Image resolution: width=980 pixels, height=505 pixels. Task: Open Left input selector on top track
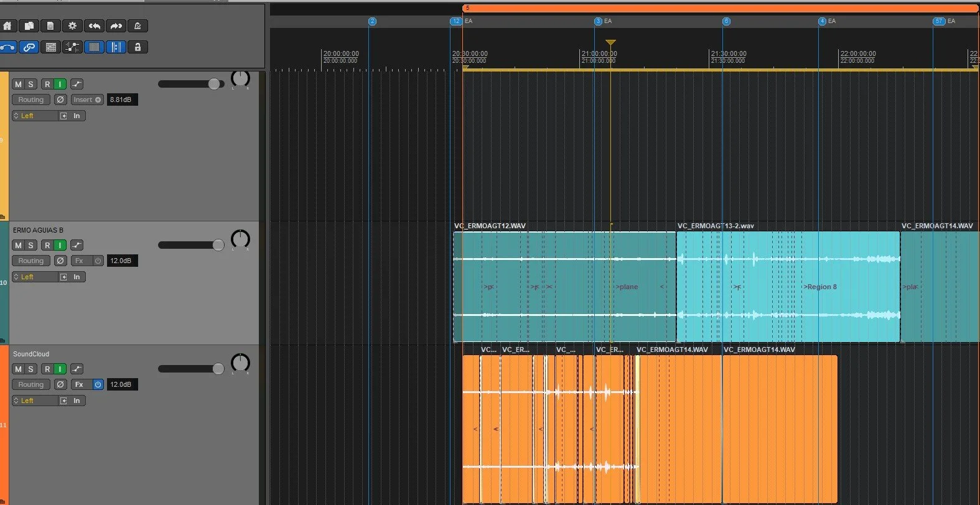tap(34, 116)
